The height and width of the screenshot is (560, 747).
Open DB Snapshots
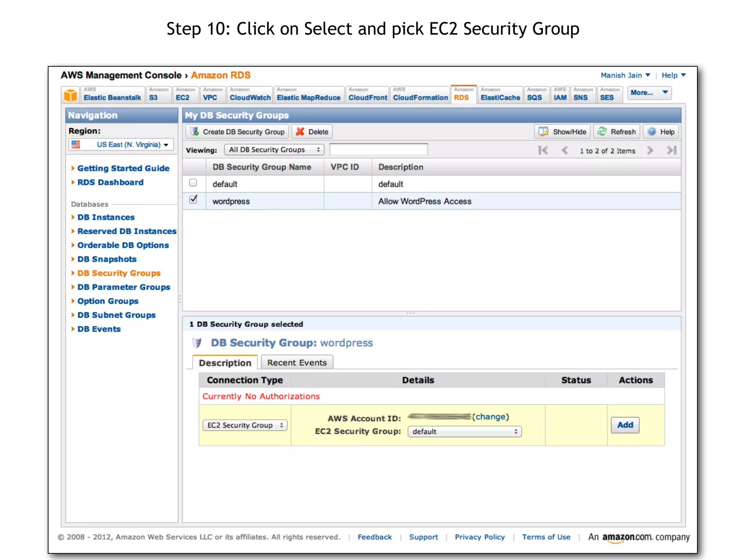107,259
